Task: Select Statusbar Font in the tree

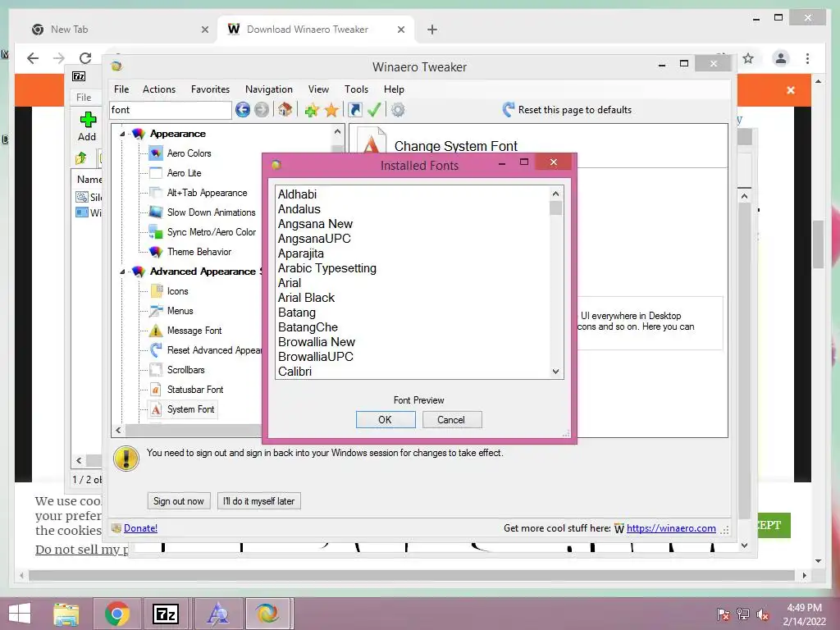Action: (x=195, y=390)
